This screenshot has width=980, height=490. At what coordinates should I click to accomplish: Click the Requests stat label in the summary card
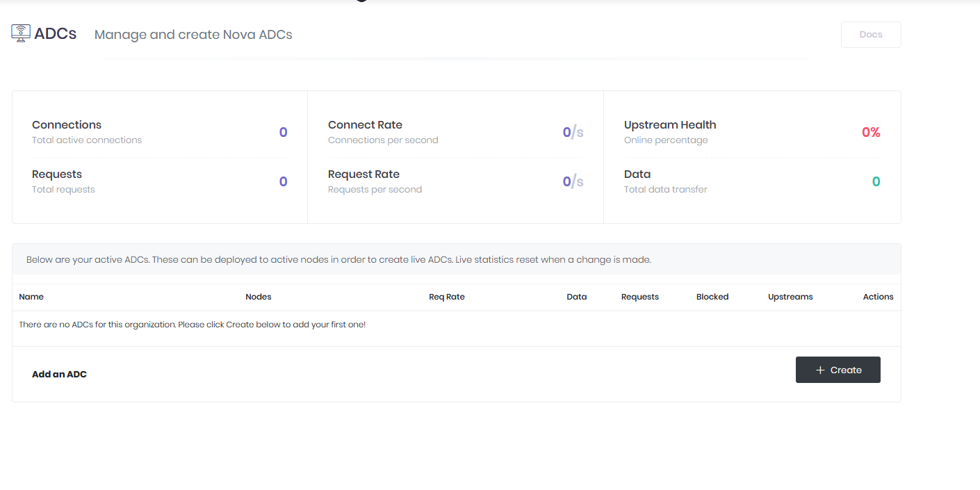point(57,174)
